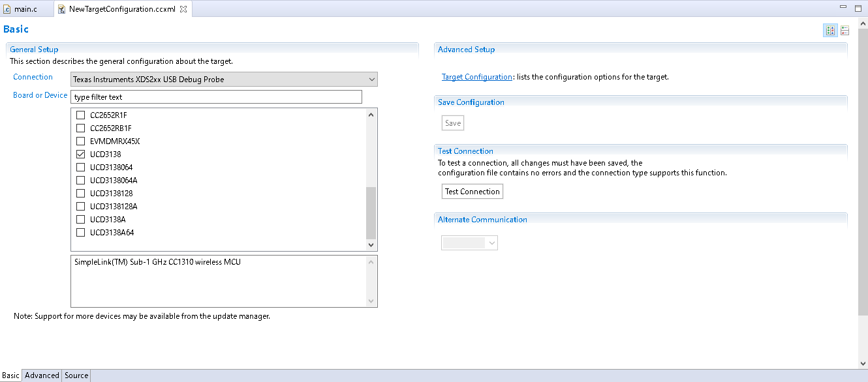Switch form to horizontal orientation layout icon
868x382 pixels.
pyautogui.click(x=830, y=31)
